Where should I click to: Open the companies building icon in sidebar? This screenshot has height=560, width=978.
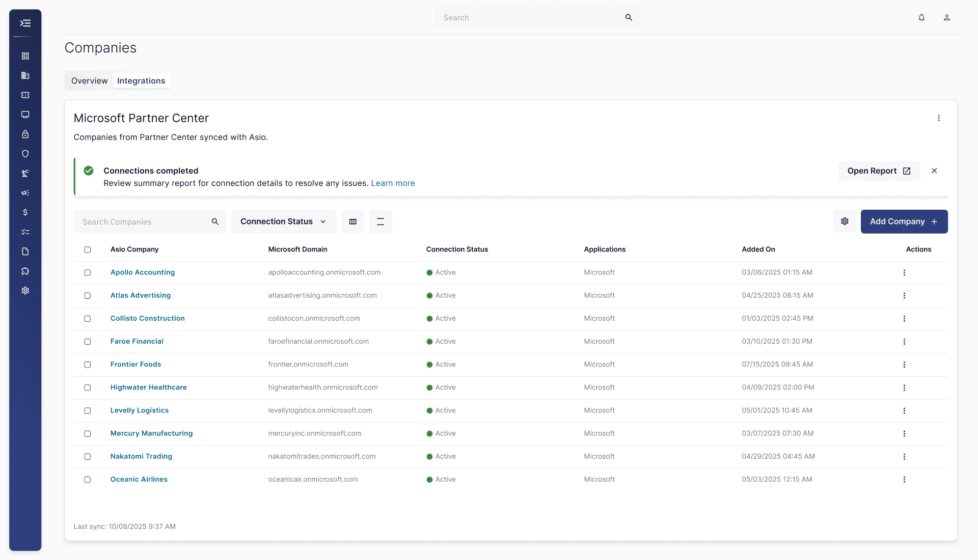click(25, 75)
